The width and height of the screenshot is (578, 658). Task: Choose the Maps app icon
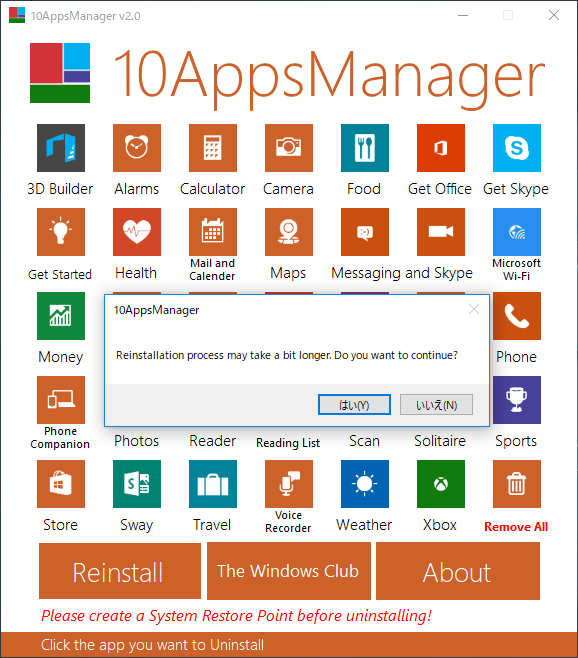[x=289, y=232]
